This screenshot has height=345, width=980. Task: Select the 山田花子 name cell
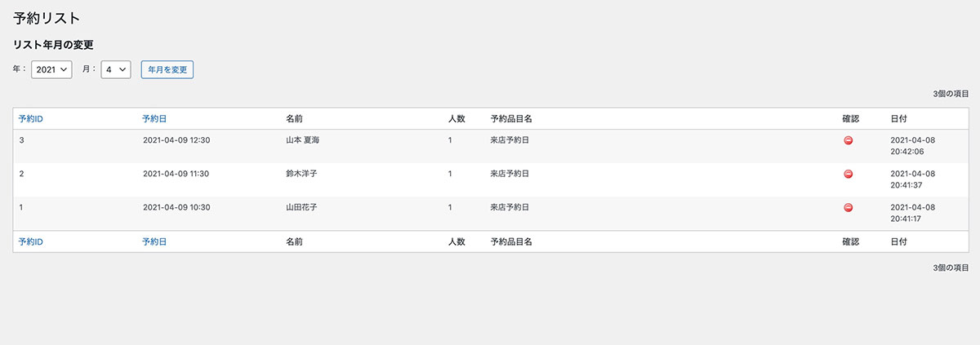tap(301, 207)
